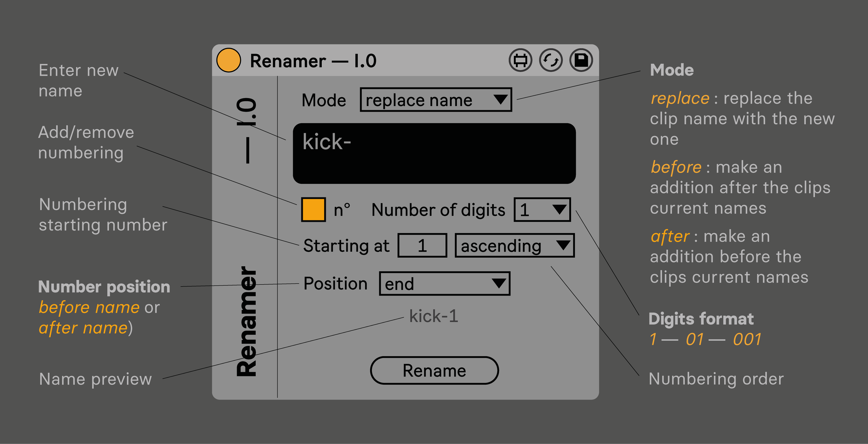Image resolution: width=868 pixels, height=444 pixels.
Task: Toggle the orange Renamer device on/off circle
Action: pyautogui.click(x=229, y=61)
